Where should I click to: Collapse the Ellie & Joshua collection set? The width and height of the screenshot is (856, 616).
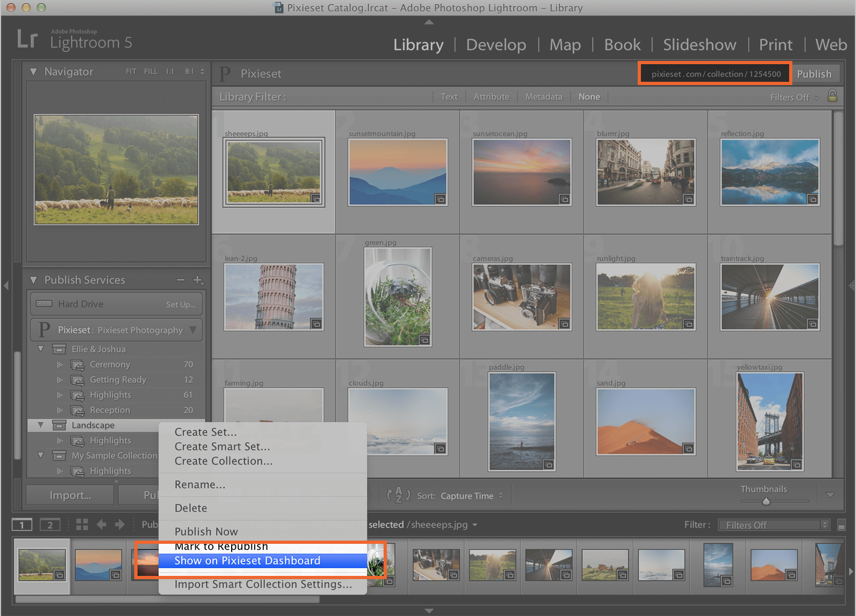tap(41, 349)
